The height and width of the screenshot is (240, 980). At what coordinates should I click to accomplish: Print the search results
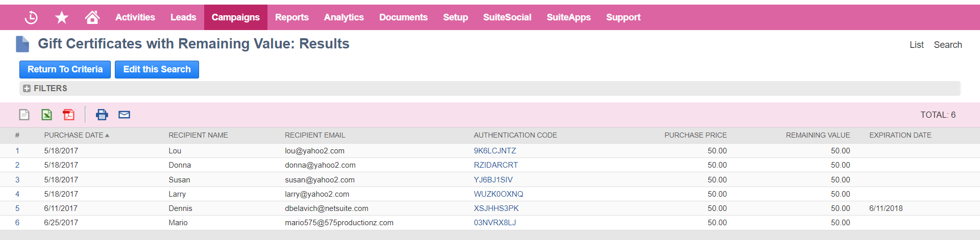[102, 115]
